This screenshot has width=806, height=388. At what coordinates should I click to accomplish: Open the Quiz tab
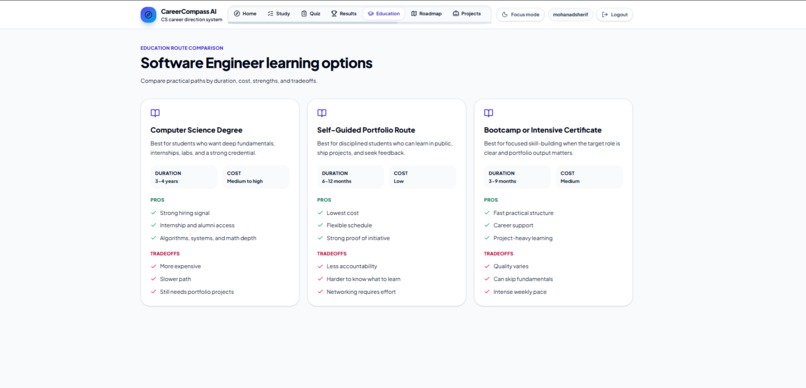tap(310, 14)
